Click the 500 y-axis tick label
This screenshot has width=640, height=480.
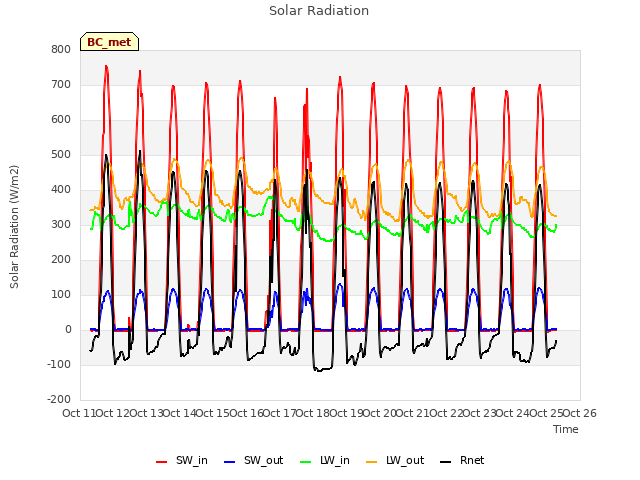[x=61, y=155]
